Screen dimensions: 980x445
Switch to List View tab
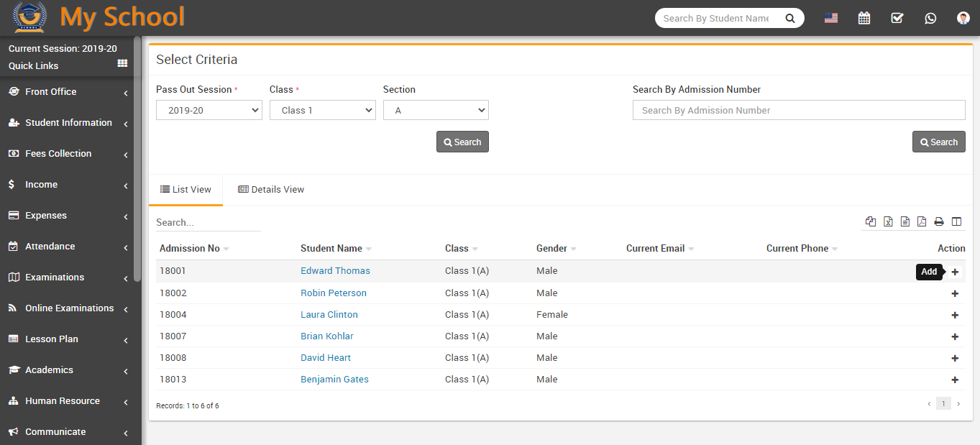click(186, 190)
